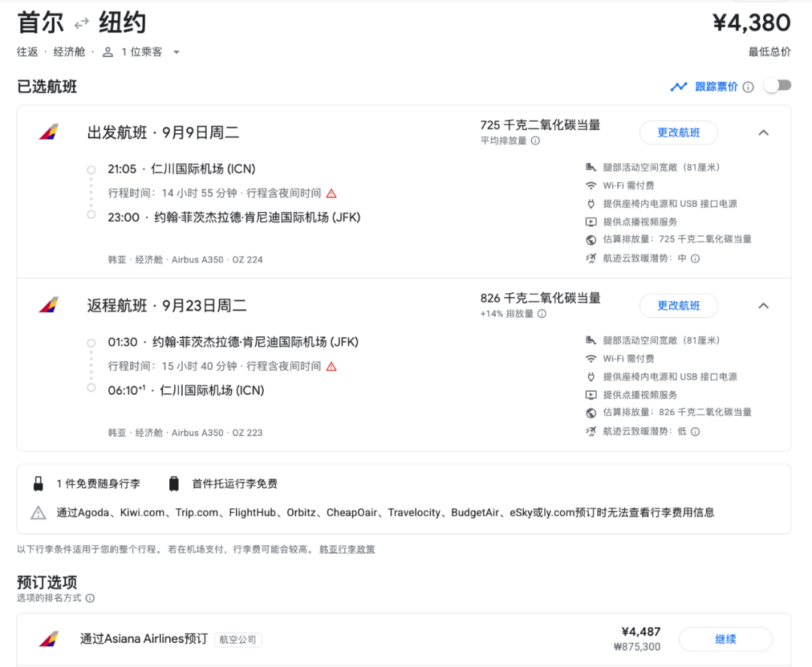The width and height of the screenshot is (812, 667).
Task: Collapse the 返程航班 return flight details
Action: click(x=763, y=306)
